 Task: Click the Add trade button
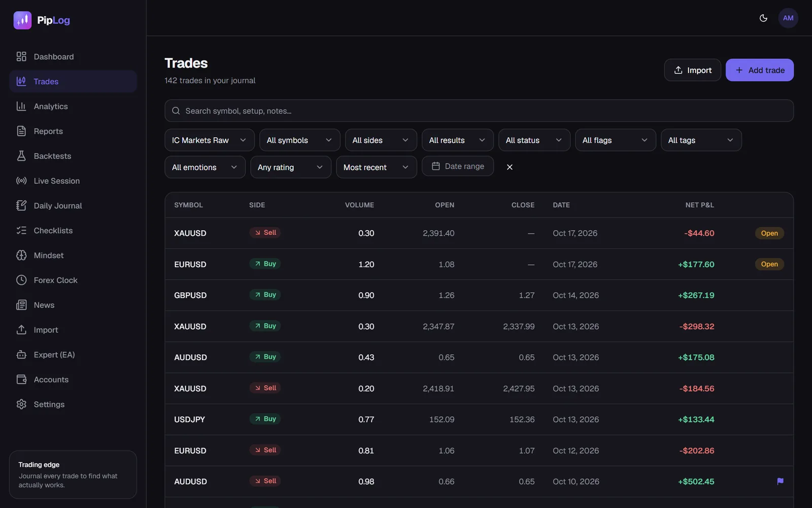759,70
